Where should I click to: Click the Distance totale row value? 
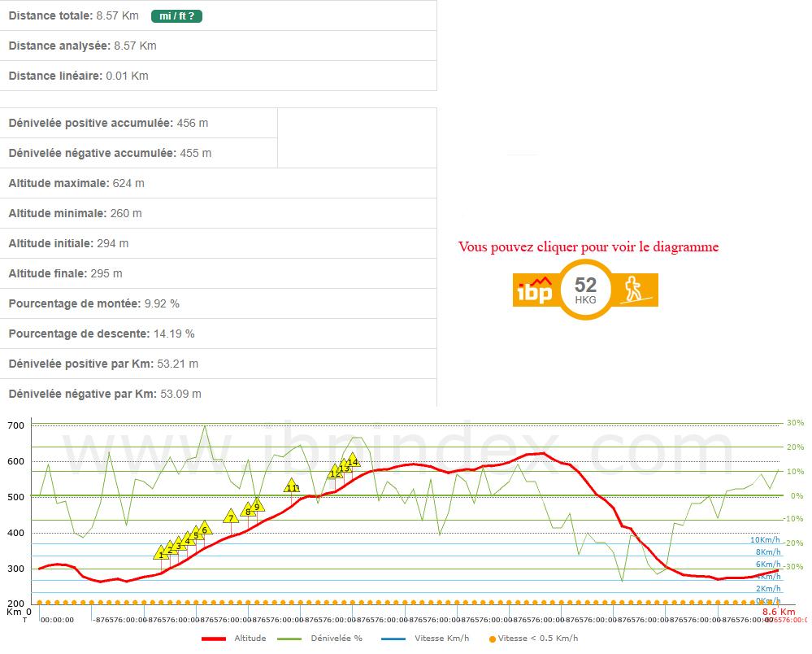pyautogui.click(x=117, y=15)
